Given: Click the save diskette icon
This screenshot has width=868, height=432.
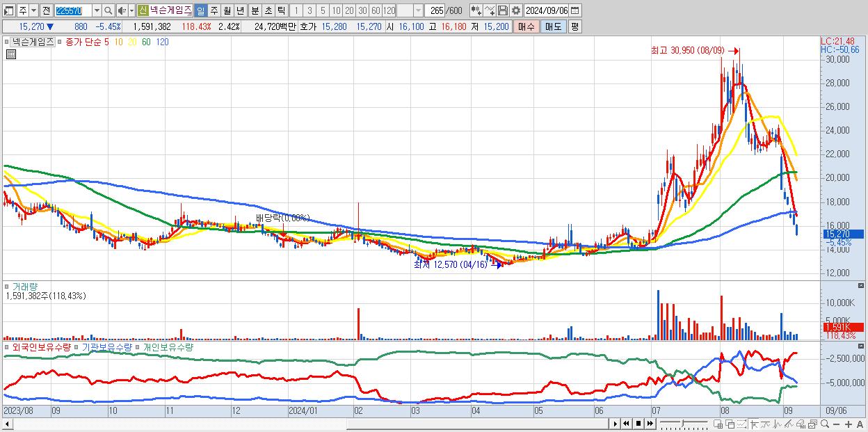Looking at the screenshot, I should click(502, 10).
